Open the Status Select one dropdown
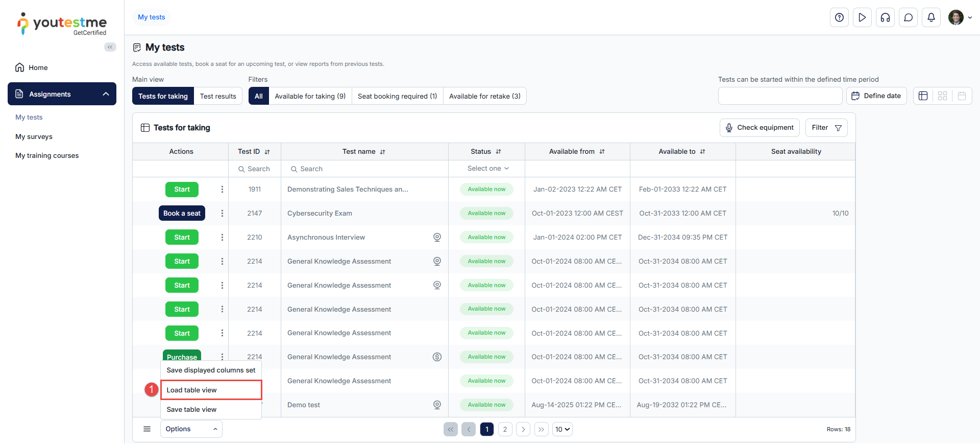 487,169
